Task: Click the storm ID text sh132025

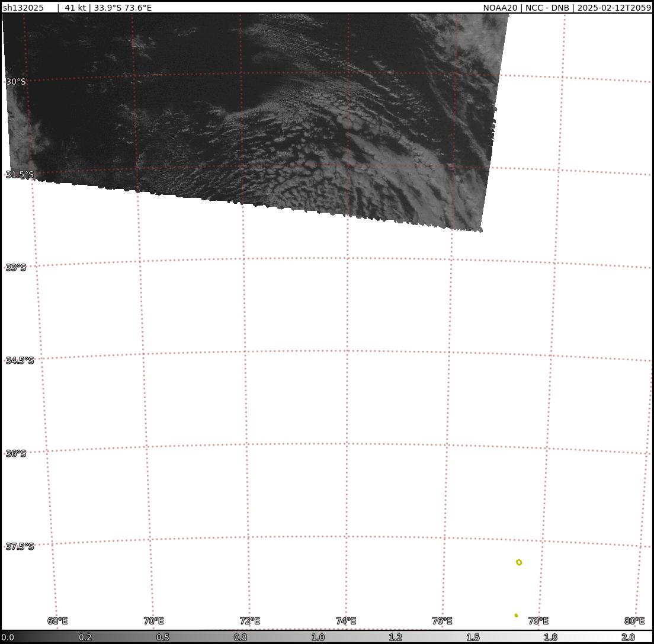Action: [23, 8]
